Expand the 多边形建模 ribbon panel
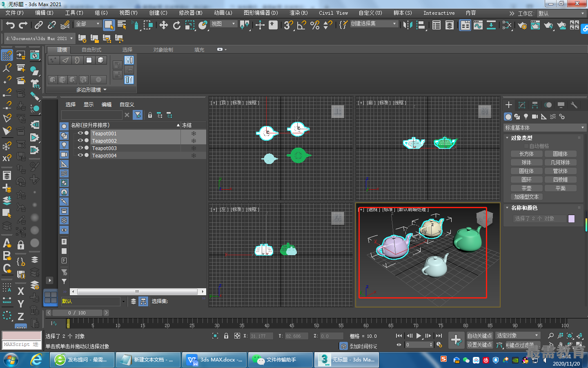This screenshot has height=368, width=588. pos(91,90)
